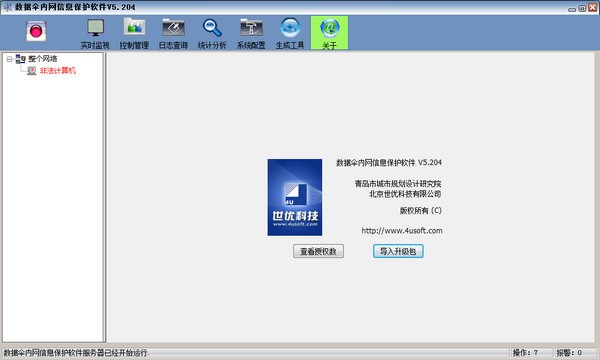Click 导入升级包 button
Viewport: 600px width, 360px height.
tap(398, 251)
